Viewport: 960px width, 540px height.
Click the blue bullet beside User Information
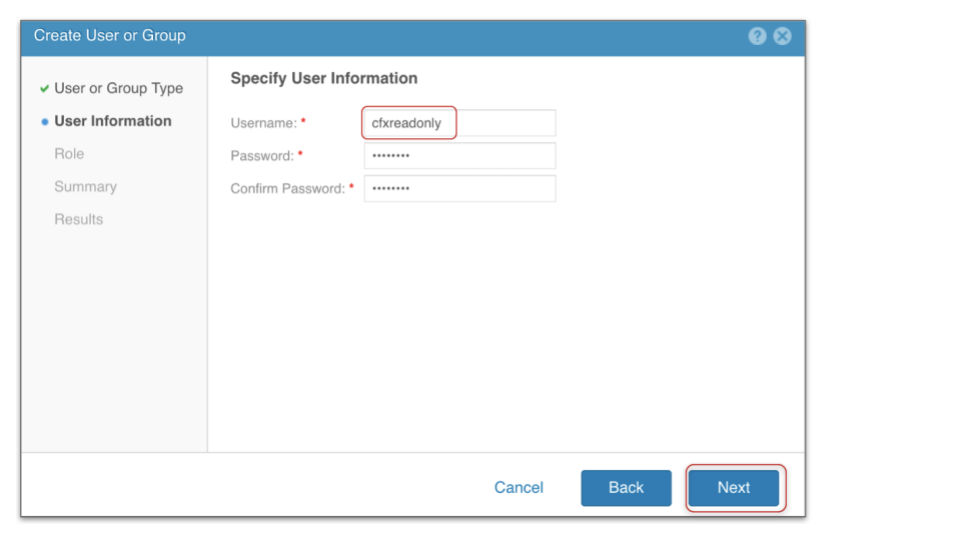45,122
